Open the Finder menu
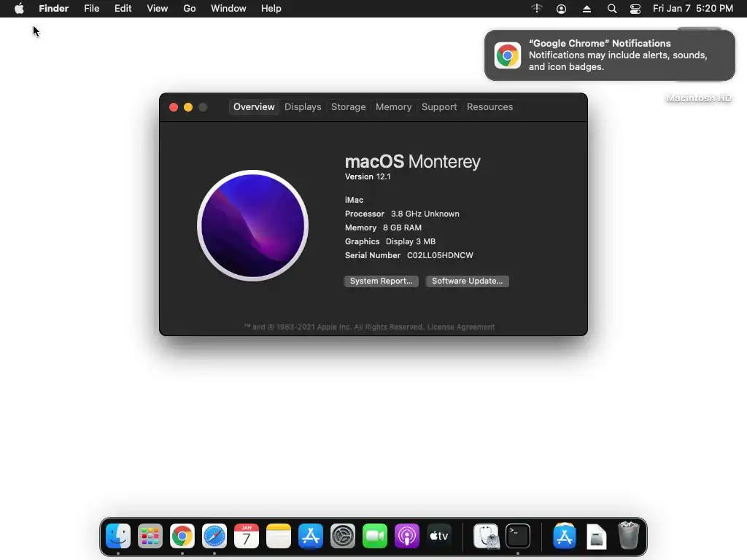The width and height of the screenshot is (747, 560). [x=53, y=9]
